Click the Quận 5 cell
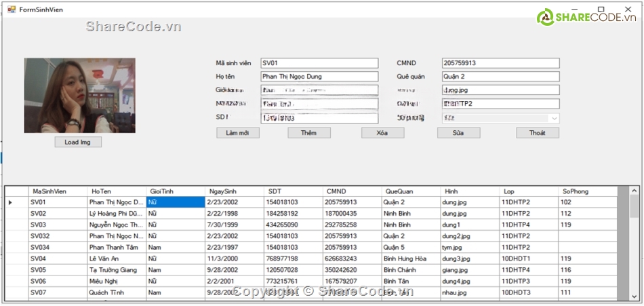 (x=411, y=248)
